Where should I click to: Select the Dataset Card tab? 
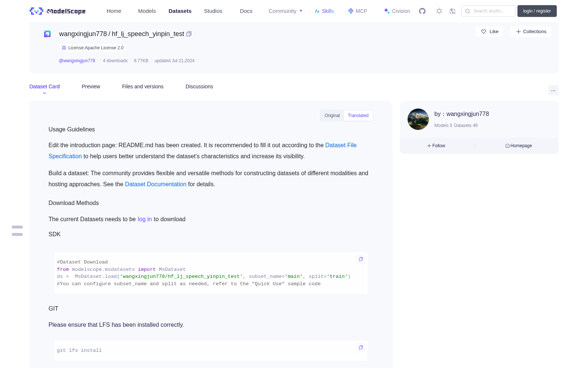click(44, 86)
